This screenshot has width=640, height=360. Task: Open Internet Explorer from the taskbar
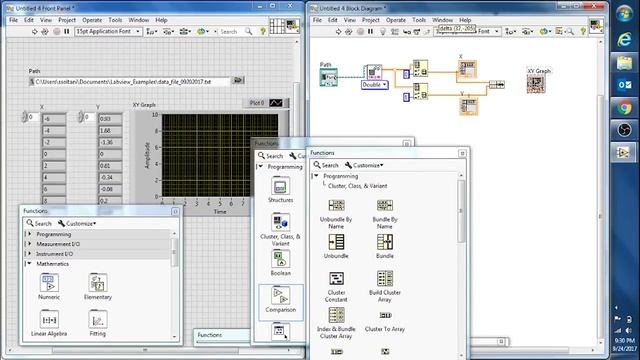tap(624, 40)
